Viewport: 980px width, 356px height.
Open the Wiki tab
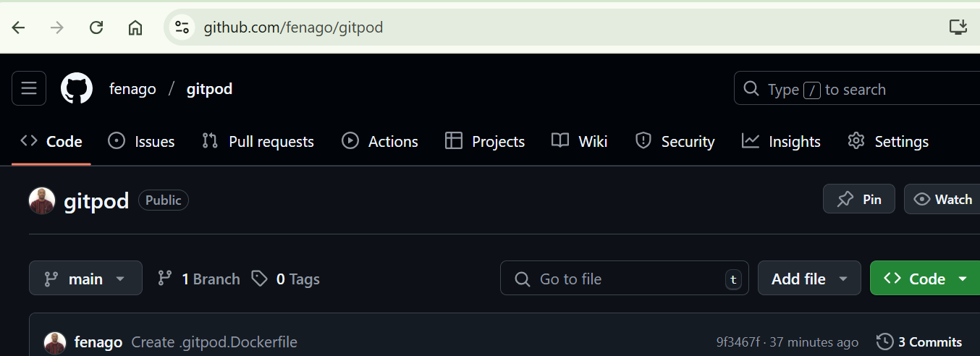(579, 141)
